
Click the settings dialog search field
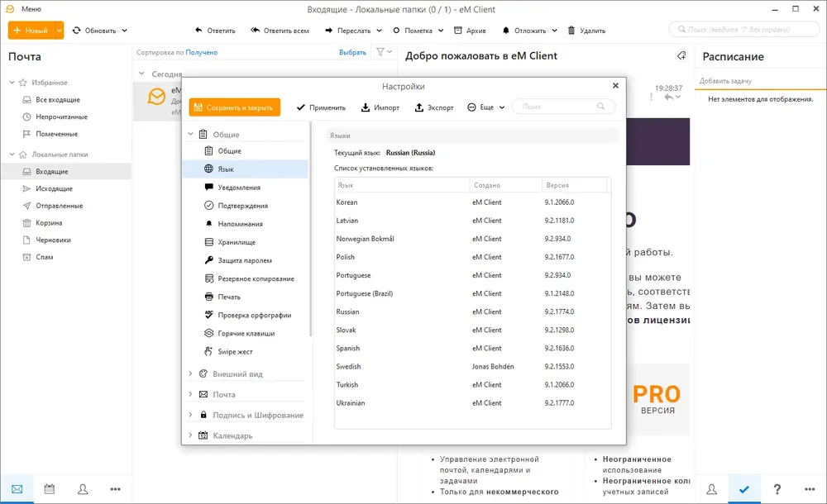tap(563, 107)
